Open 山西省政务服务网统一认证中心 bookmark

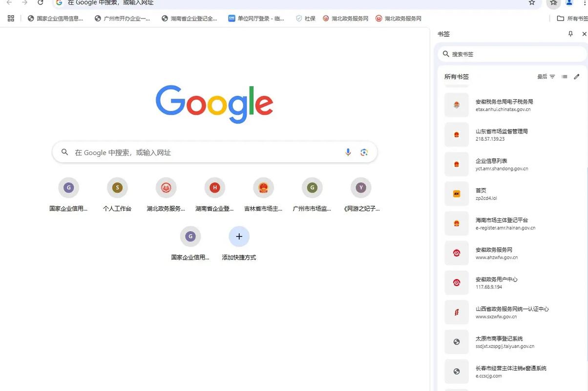513,312
